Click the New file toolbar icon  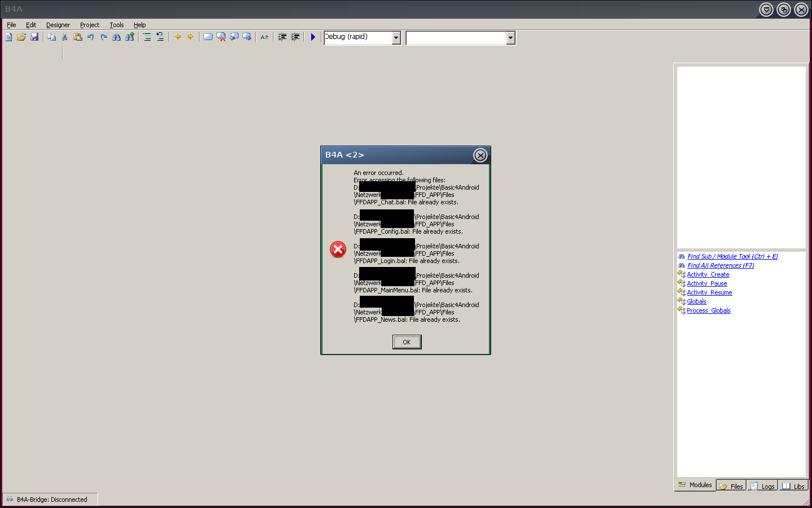(x=8, y=37)
